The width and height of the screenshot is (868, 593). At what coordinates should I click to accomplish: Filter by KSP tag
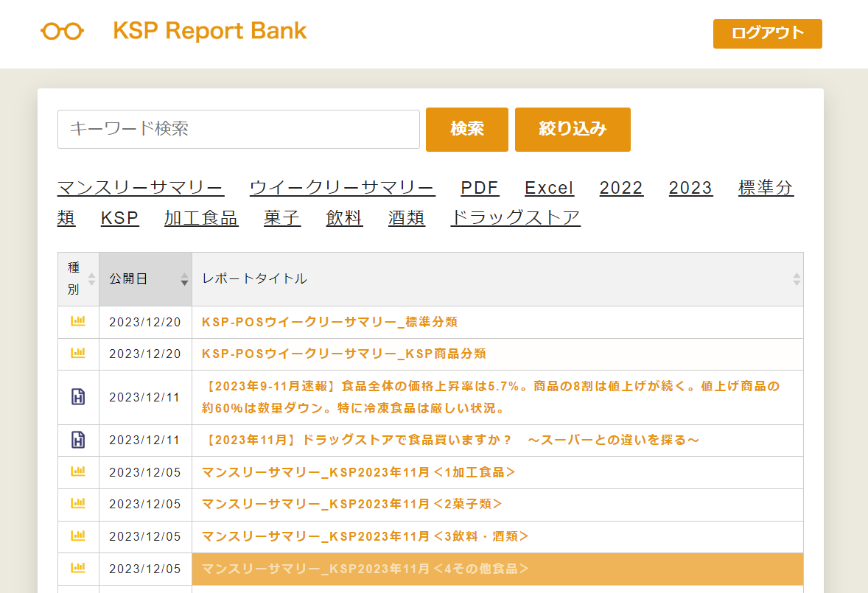tap(119, 218)
